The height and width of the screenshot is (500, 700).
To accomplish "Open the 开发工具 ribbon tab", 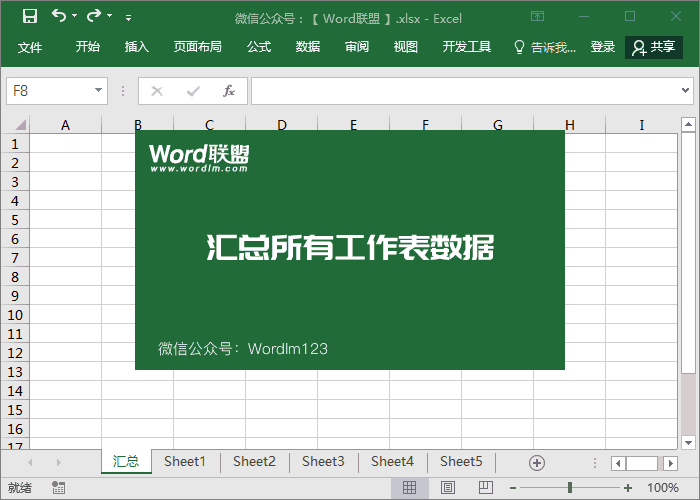I will [x=467, y=47].
